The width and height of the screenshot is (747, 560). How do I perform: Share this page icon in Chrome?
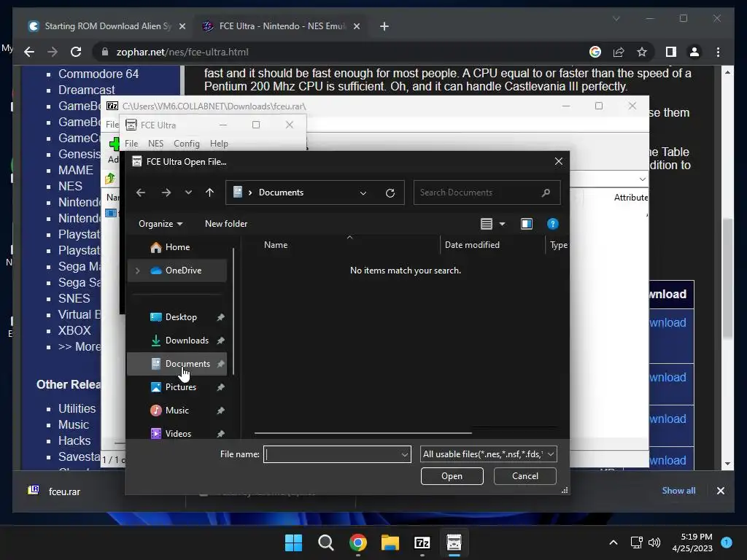point(619,52)
